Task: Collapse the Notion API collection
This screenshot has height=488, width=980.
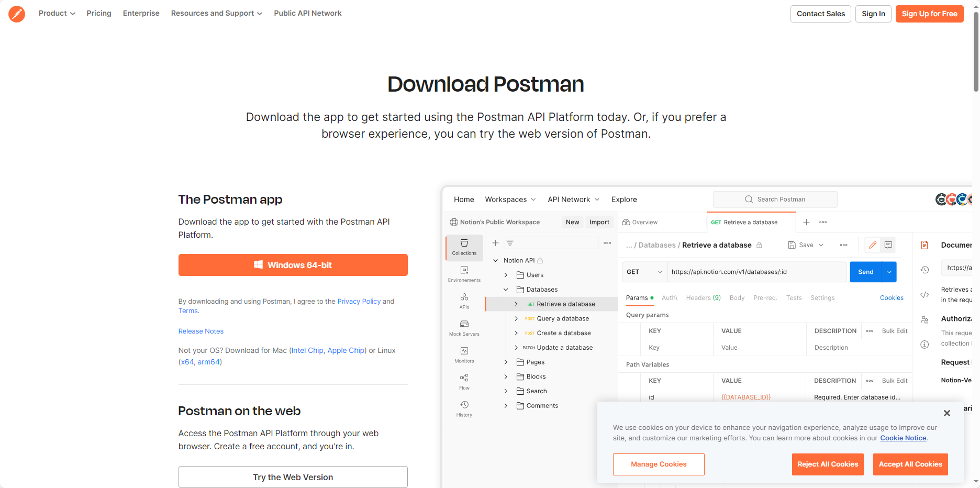Action: click(496, 260)
